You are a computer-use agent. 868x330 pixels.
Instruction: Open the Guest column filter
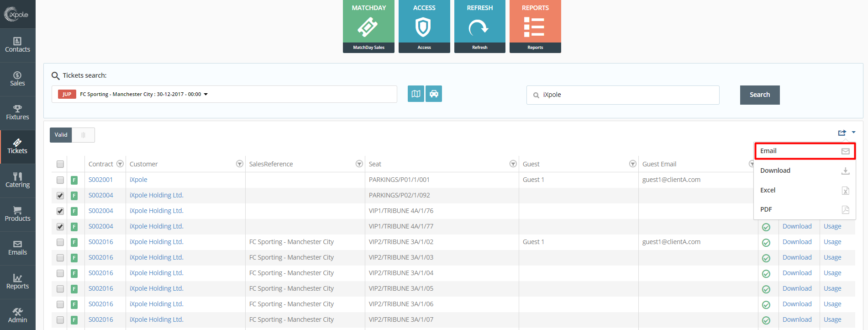coord(633,164)
